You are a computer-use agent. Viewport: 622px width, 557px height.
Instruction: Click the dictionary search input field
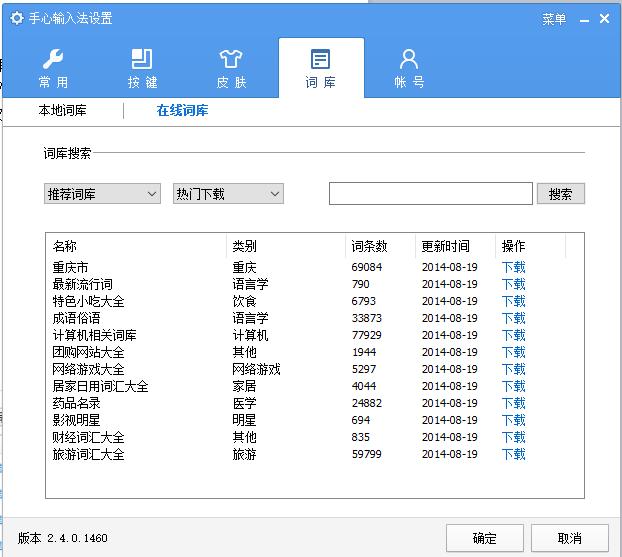click(430, 194)
